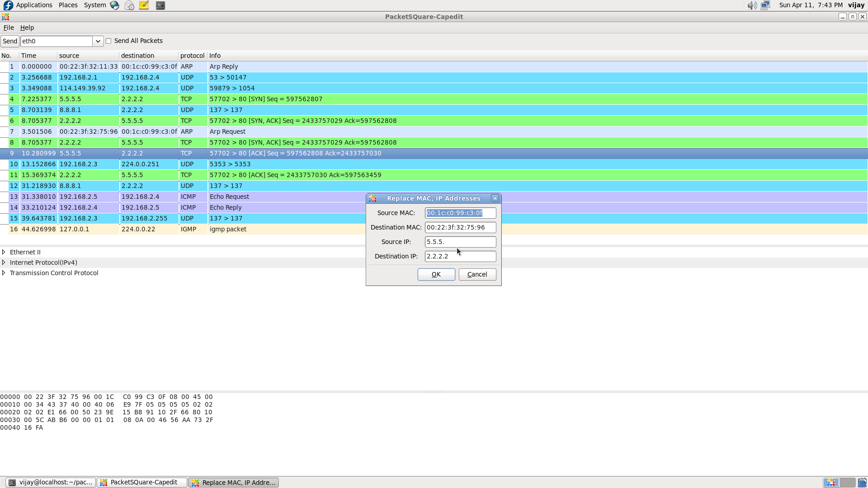The height and width of the screenshot is (488, 868).
Task: Launch the terminal icon in top panel
Action: 160,5
